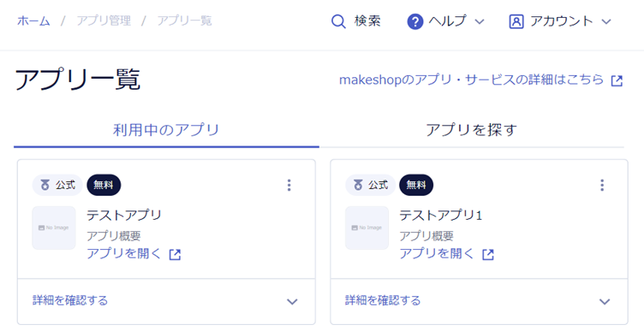Click the blue help question mark icon

[414, 21]
